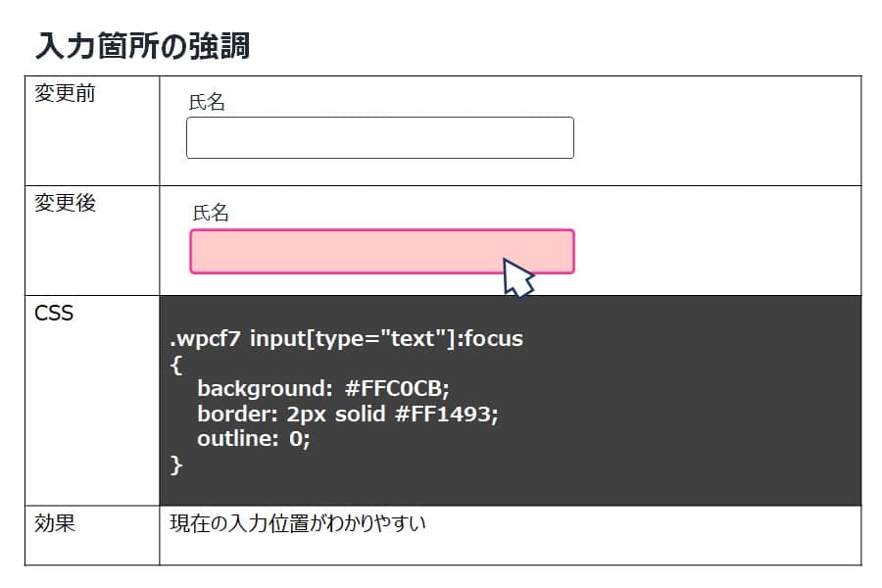Click the 効果 row label

point(55,523)
